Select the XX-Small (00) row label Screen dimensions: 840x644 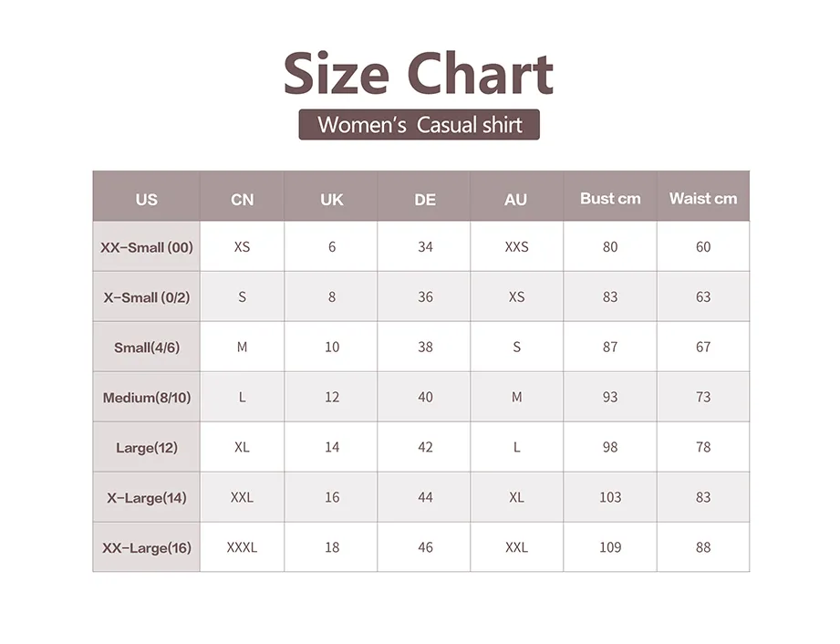point(146,247)
